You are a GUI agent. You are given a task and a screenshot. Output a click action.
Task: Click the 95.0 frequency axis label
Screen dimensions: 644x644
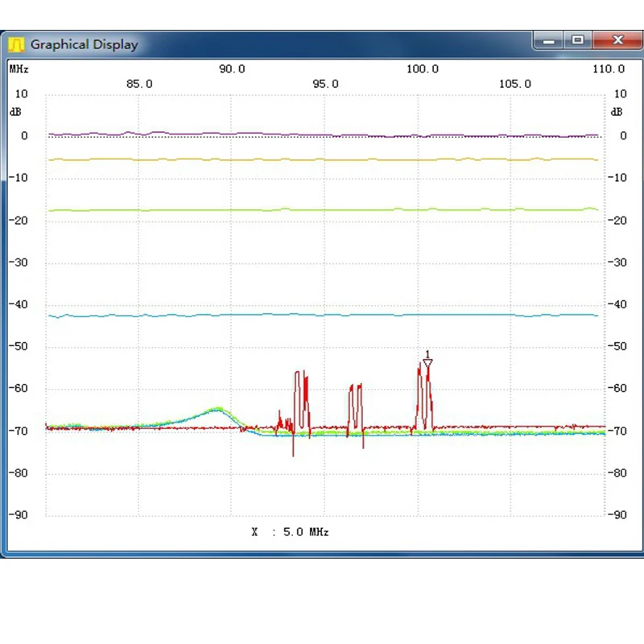326,84
